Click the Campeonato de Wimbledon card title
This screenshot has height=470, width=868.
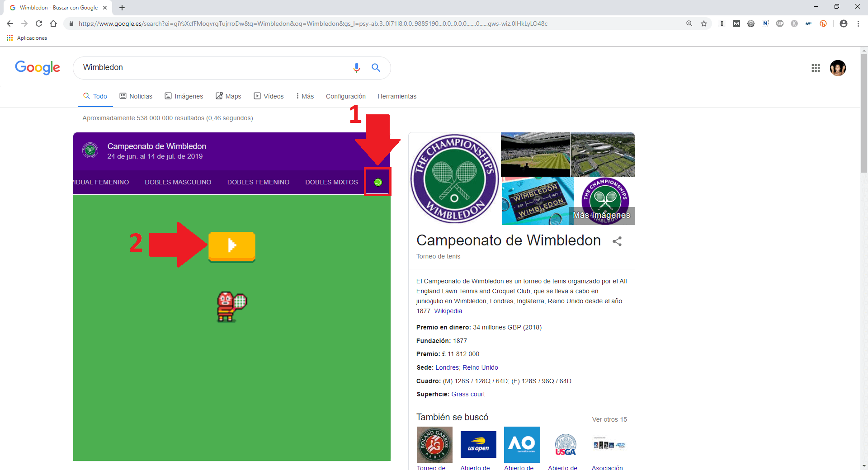point(157,146)
